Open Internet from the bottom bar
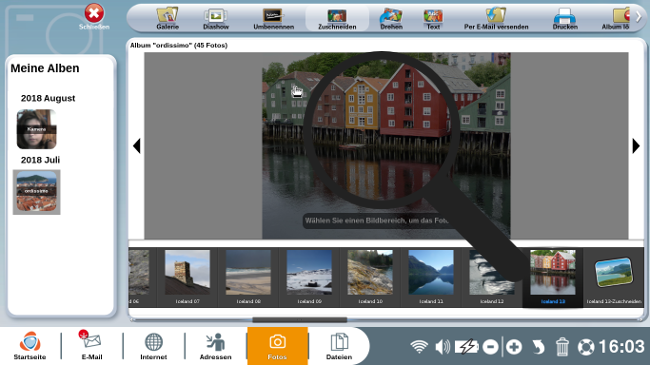Screen dimensions: 650x365 (153, 346)
